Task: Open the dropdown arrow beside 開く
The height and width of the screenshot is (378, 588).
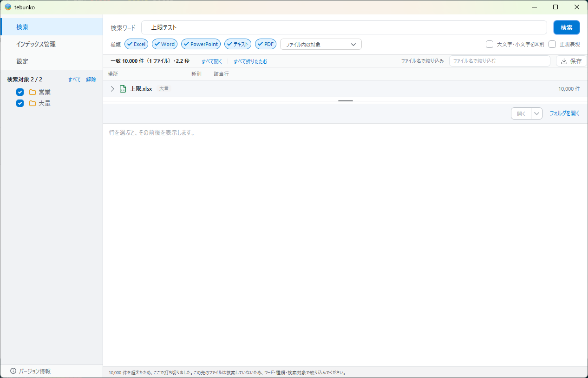Action: click(x=536, y=113)
